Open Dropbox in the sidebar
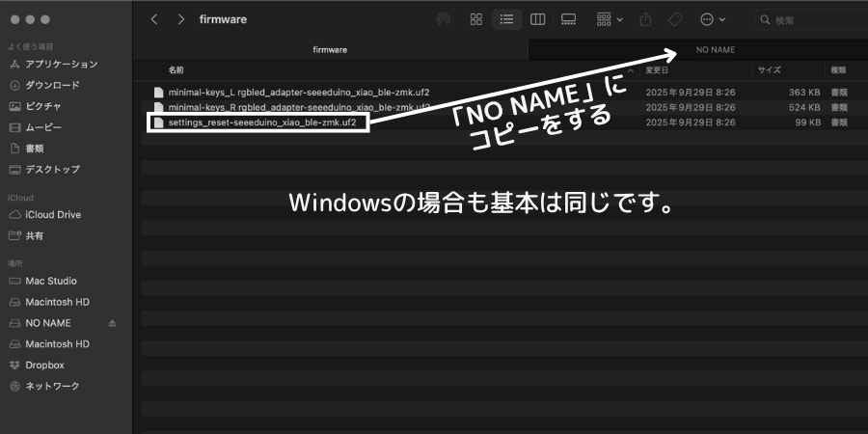This screenshot has height=434, width=868. click(44, 365)
